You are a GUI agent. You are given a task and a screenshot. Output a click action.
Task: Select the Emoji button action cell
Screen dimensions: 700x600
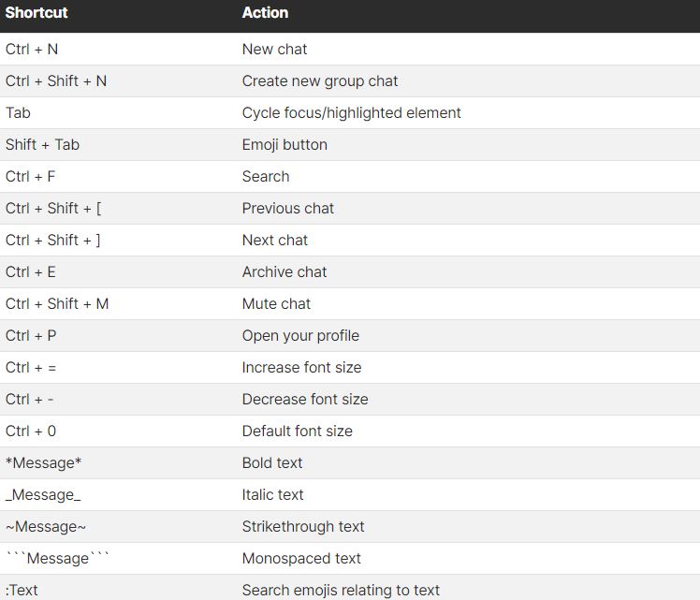tap(284, 144)
